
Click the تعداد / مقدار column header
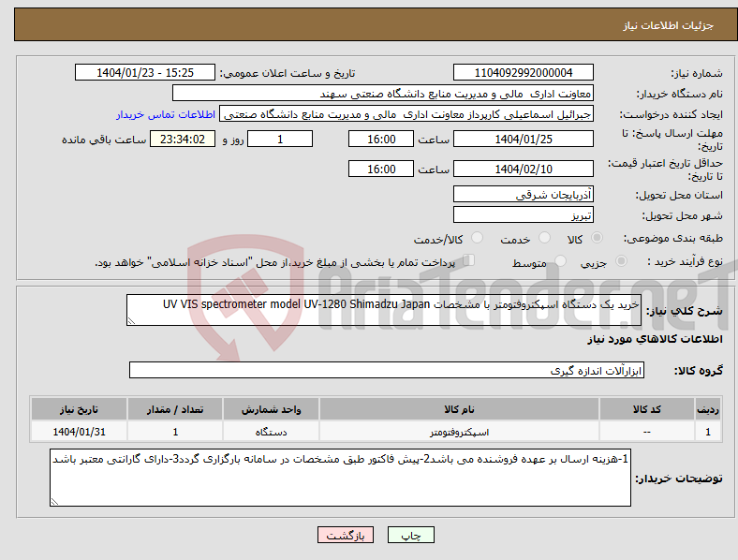(x=175, y=409)
